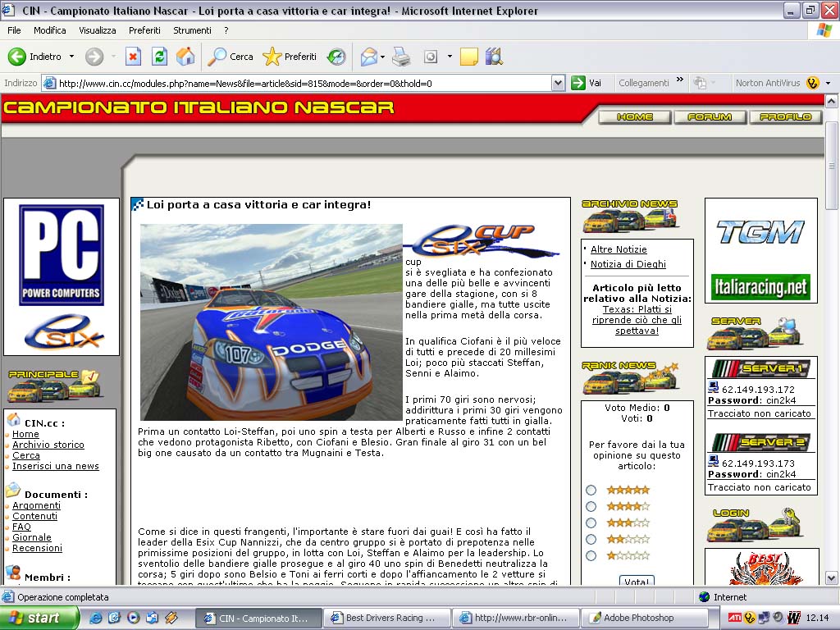Open the Preferiti menu in menu bar

(x=144, y=30)
